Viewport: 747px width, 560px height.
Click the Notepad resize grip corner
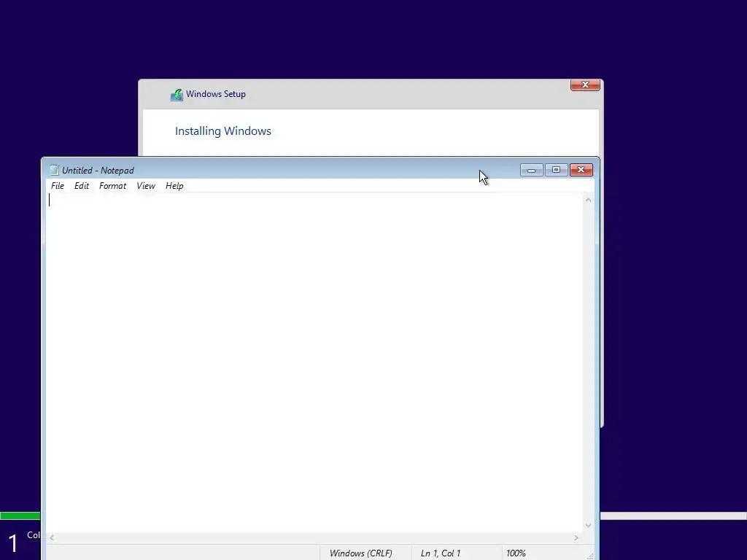pyautogui.click(x=589, y=556)
